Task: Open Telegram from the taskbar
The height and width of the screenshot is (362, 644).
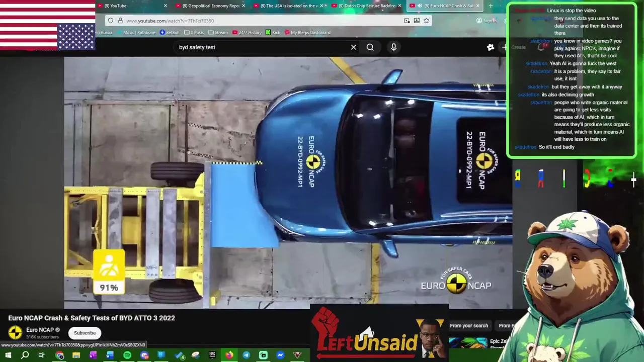Action: (x=246, y=355)
